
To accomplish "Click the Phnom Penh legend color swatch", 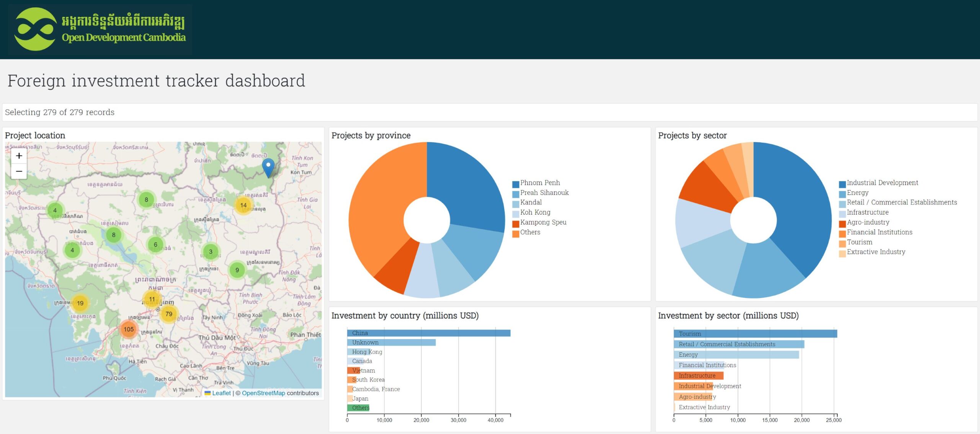I will 516,184.
